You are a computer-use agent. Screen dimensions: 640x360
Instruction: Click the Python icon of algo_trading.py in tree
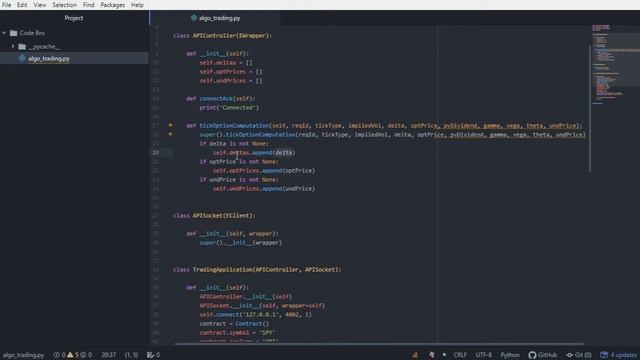22,58
